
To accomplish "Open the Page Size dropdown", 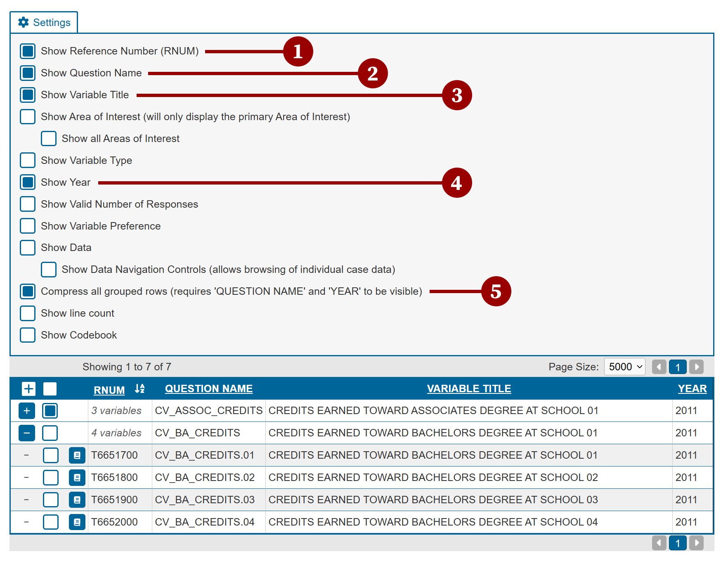I will pos(624,367).
